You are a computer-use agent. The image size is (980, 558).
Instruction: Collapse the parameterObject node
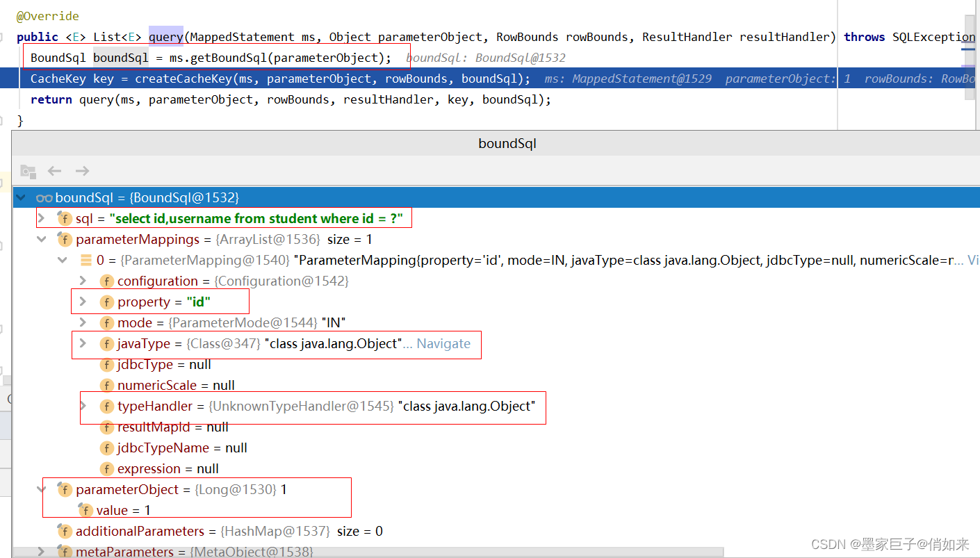[42, 490]
